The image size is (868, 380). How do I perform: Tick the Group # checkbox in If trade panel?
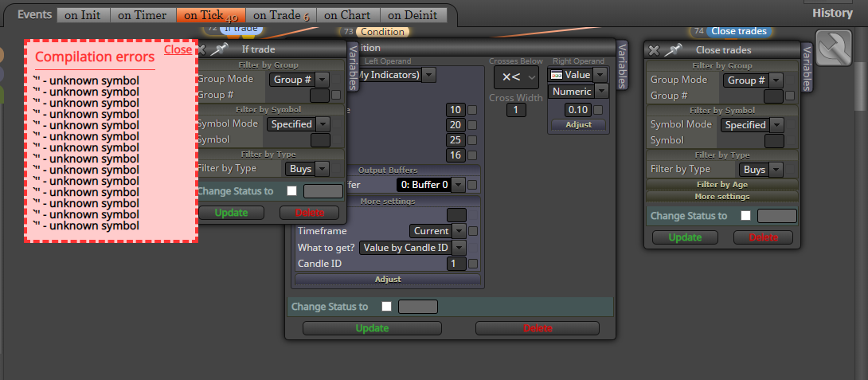coord(336,96)
